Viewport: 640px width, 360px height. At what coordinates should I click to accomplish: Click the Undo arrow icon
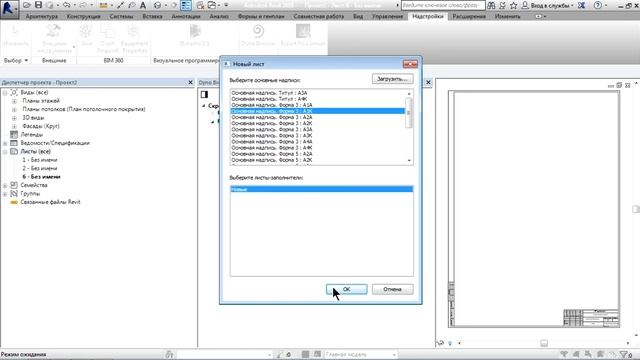(x=67, y=5)
